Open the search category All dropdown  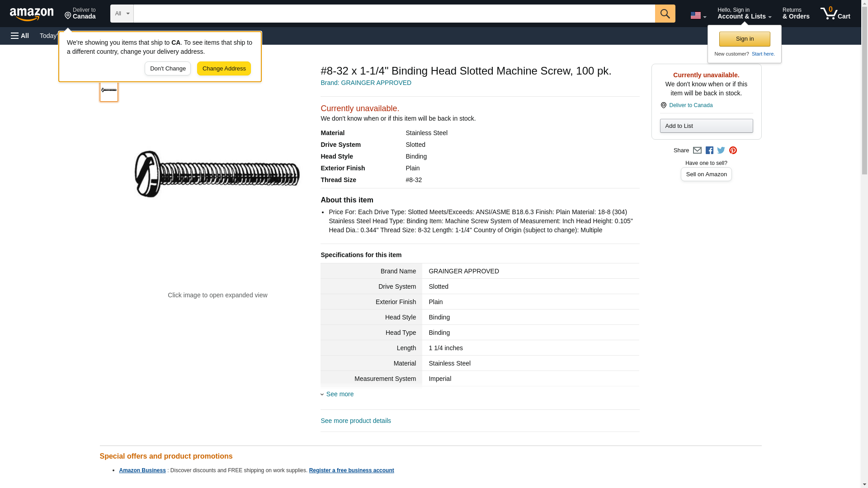(x=122, y=14)
